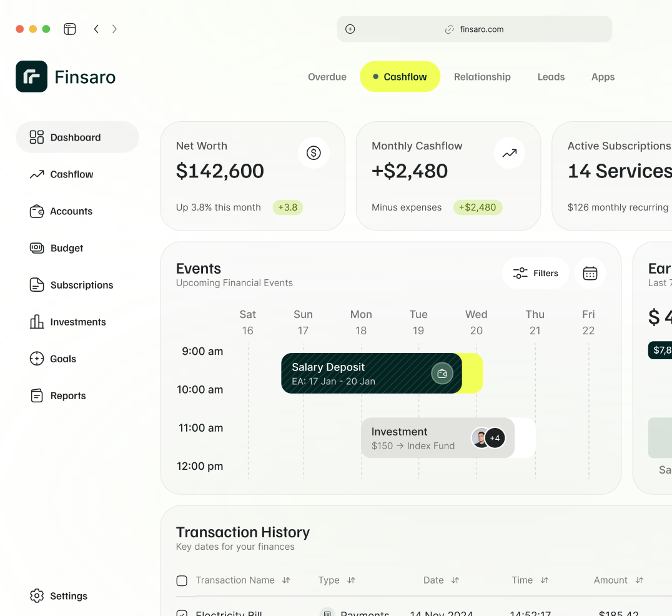Sort by Amount column arrows
Viewport: 672px width, 616px height.
click(x=640, y=580)
